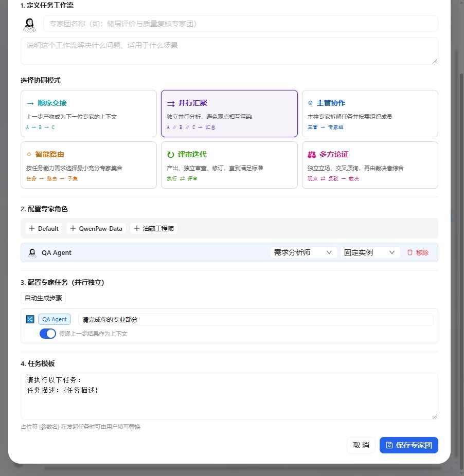
Task: Click the plus icon before Default
Action: pyautogui.click(x=31, y=228)
